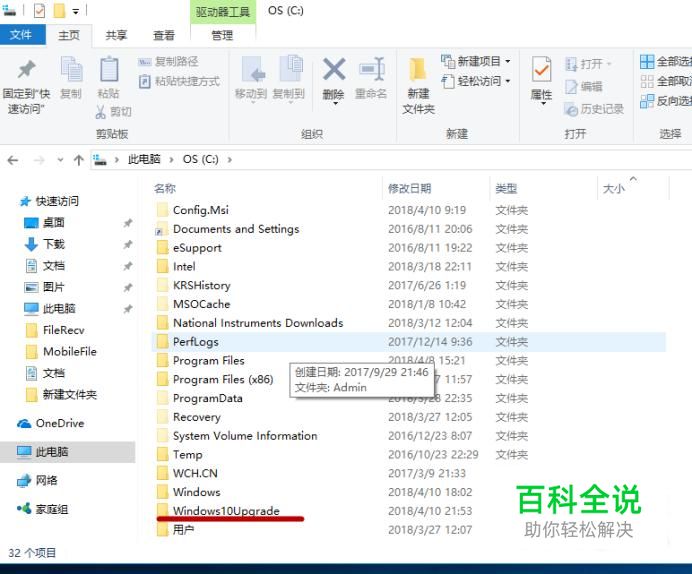Viewport: 692px width, 574px height.
Task: Switch to the View (查看) tab
Action: point(164,35)
